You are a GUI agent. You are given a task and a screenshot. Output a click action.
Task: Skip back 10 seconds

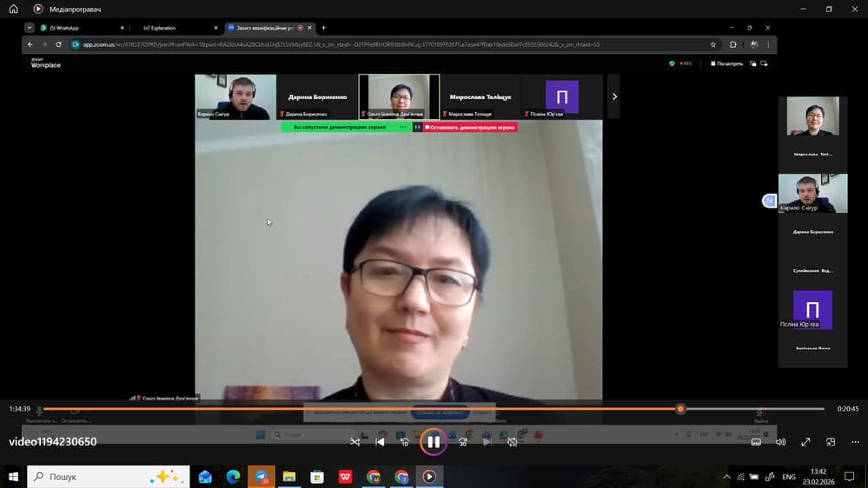coord(404,442)
